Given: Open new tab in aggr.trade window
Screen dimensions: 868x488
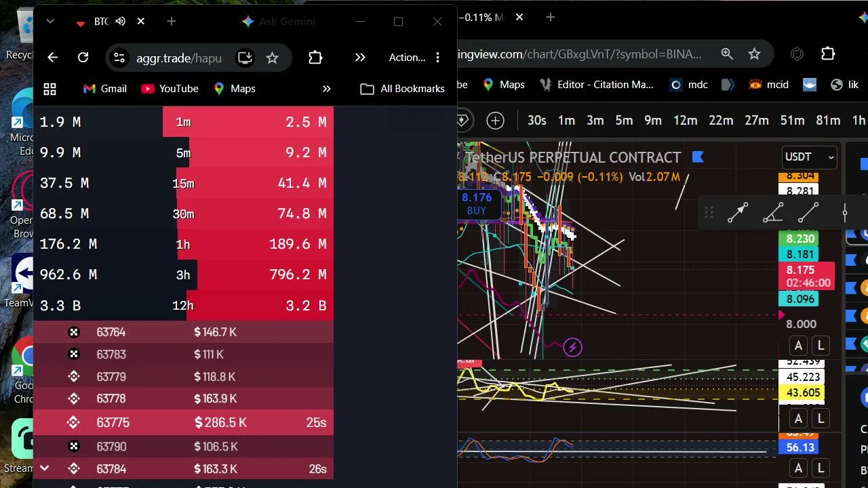Looking at the screenshot, I should [172, 22].
